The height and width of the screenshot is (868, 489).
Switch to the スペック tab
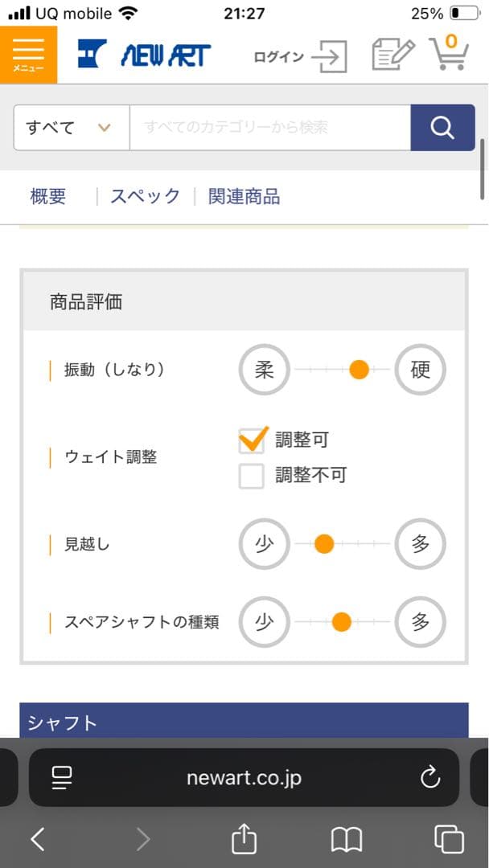coord(145,196)
